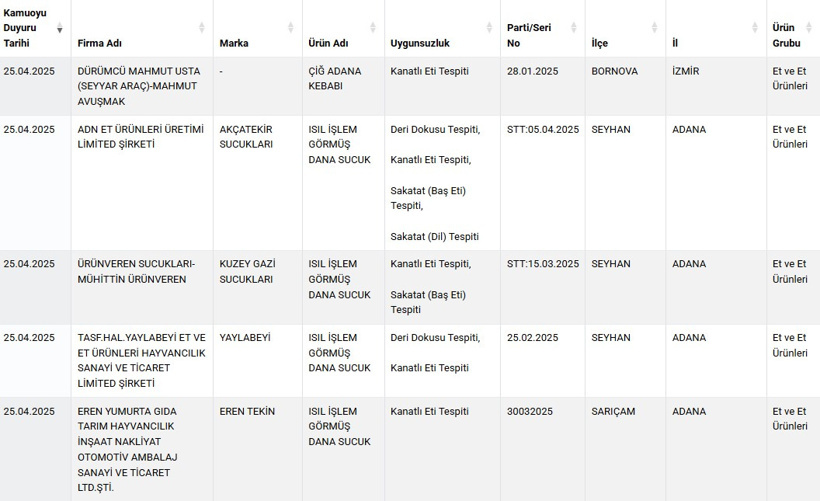This screenshot has width=820, height=501.
Task: Select the Firma Adı column header
Action: tap(99, 43)
